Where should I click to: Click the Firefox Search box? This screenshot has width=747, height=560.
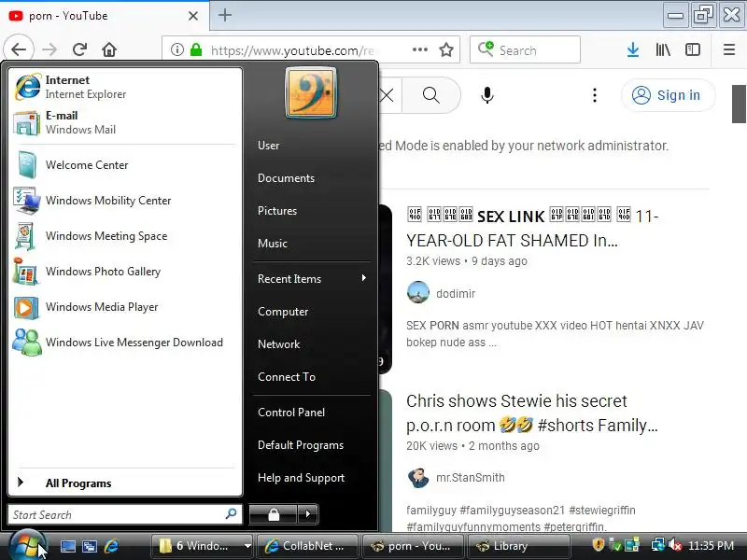coord(525,49)
